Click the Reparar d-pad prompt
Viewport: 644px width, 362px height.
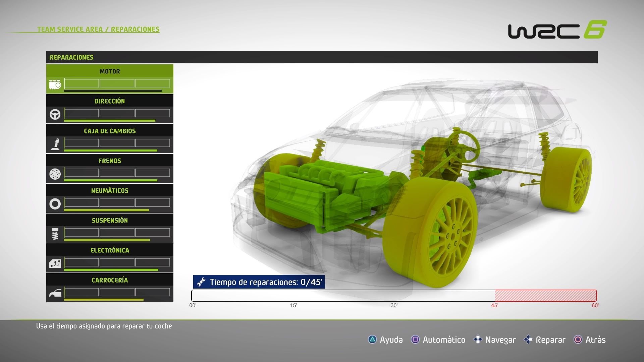(x=545, y=340)
